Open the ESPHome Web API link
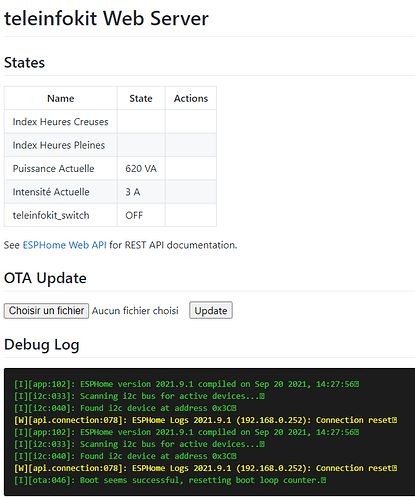 tap(64, 245)
